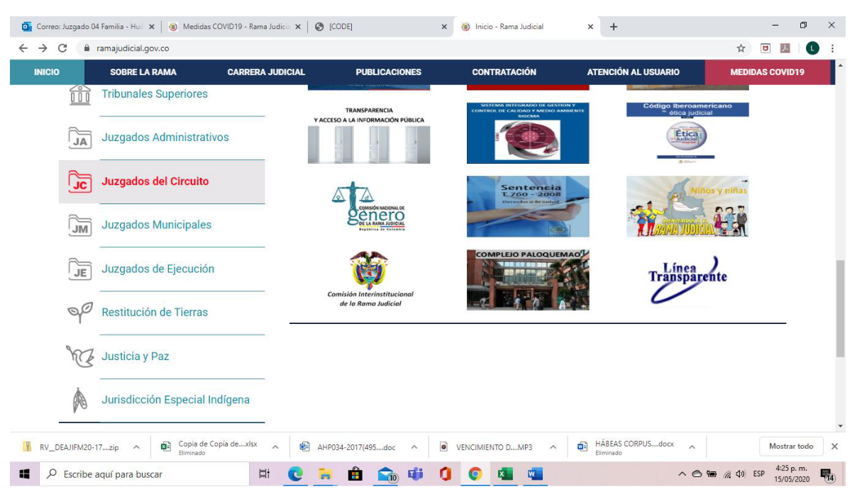Image resolution: width=862 pixels, height=504 pixels.
Task: Bookmark this page with the star icon
Action: 741,48
